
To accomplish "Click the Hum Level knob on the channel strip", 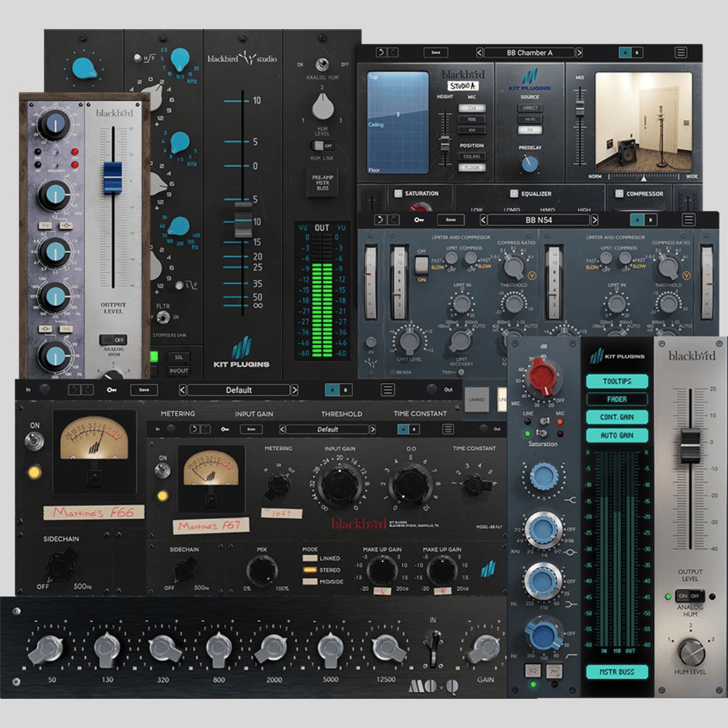I will 691,652.
